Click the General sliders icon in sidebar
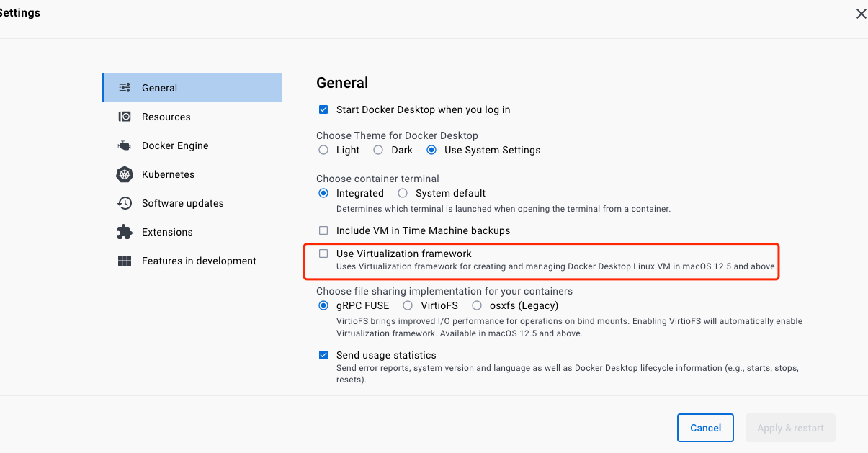The width and height of the screenshot is (868, 453). click(125, 88)
